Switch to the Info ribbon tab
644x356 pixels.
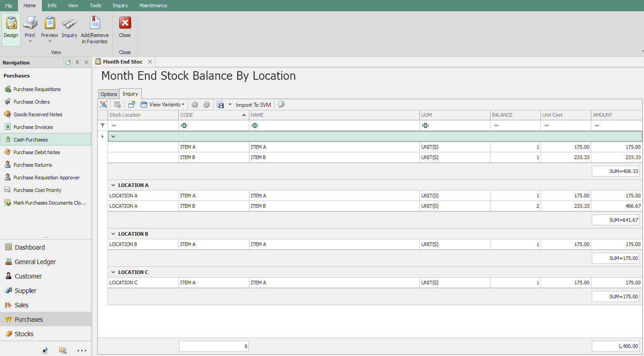click(x=52, y=5)
